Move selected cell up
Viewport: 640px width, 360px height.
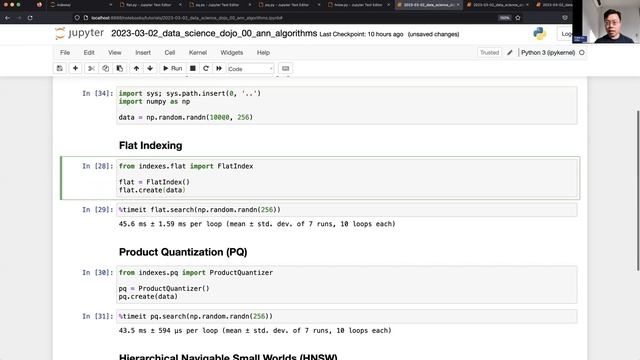point(136,69)
